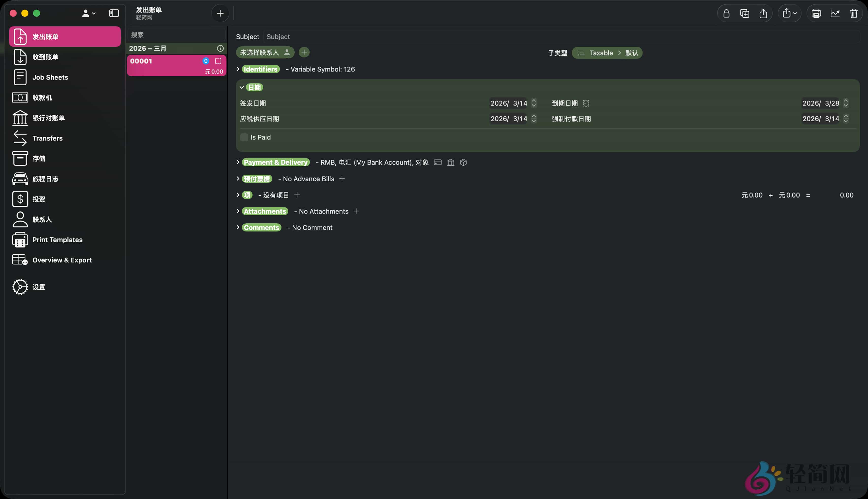Click the lock icon in the toolbar
Screen dimensions: 868x499
tap(726, 14)
